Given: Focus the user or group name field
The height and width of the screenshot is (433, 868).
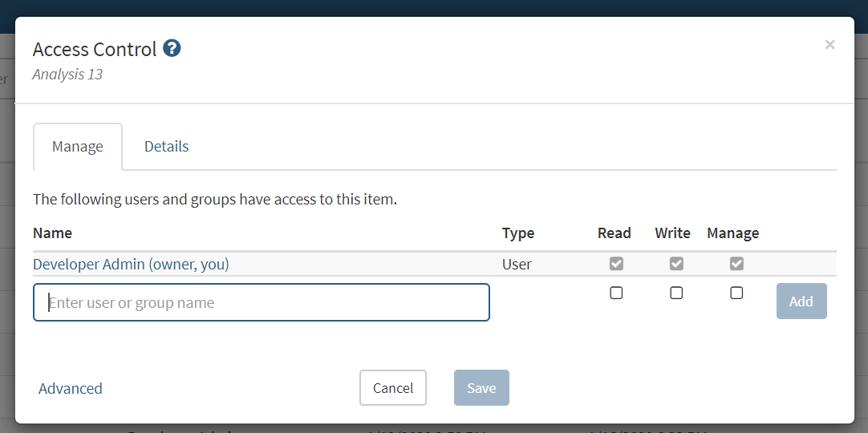Looking at the screenshot, I should (262, 302).
